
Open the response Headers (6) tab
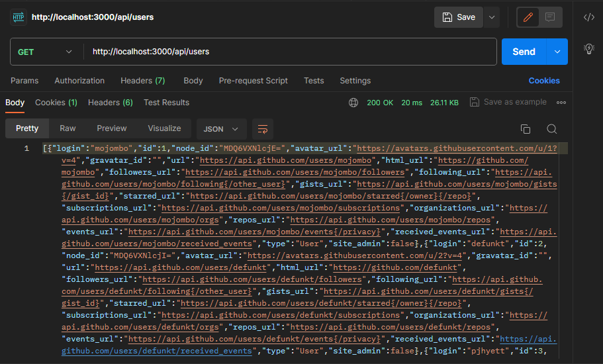111,103
